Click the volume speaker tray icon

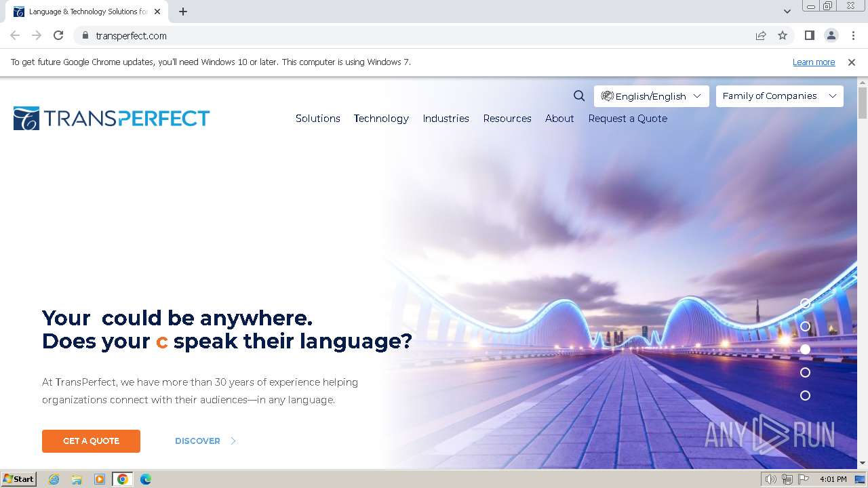(x=771, y=479)
